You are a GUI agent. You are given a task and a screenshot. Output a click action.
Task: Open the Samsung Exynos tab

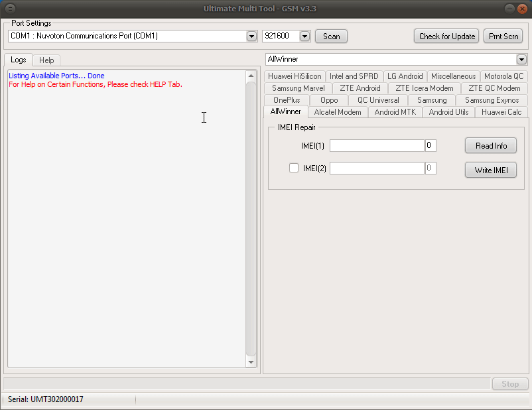492,100
